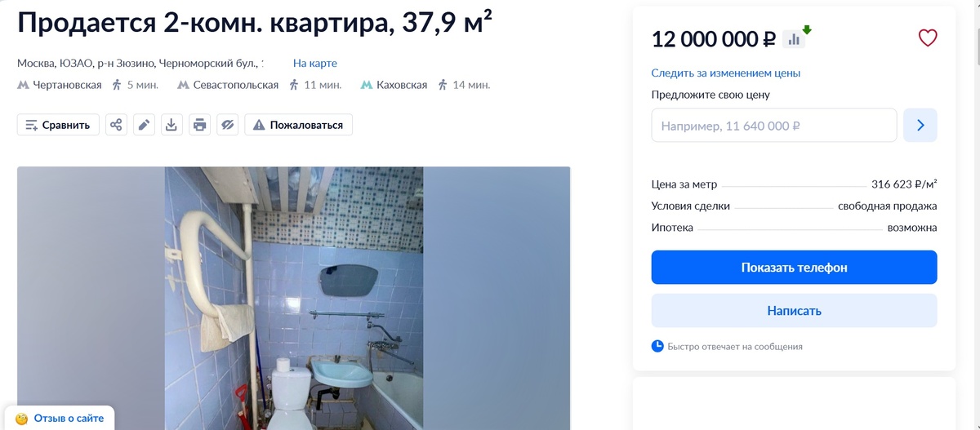Click the Чертановская metro icon

(23, 85)
